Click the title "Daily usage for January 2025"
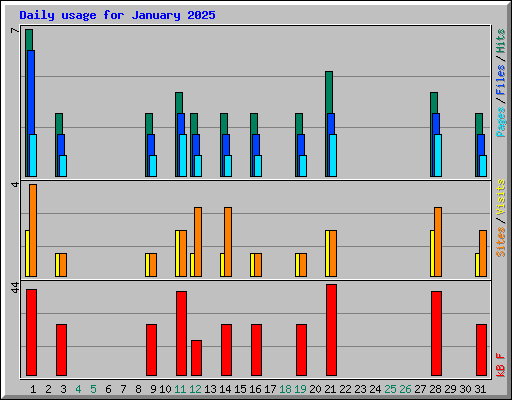Image resolution: width=512 pixels, height=400 pixels. 117,15
